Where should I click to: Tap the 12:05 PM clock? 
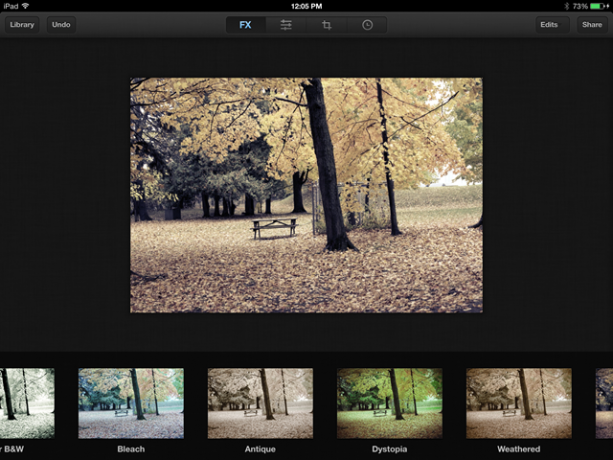click(306, 6)
